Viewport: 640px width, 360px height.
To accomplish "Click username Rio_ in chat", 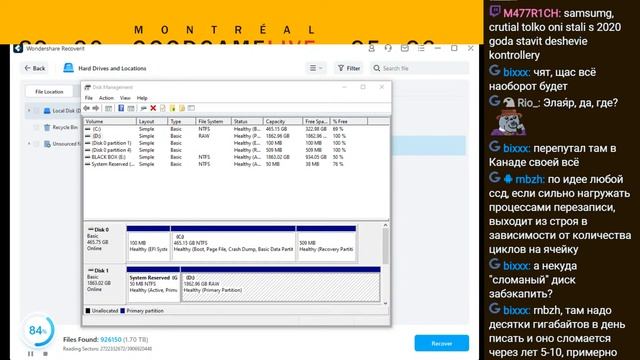I will point(527,102).
